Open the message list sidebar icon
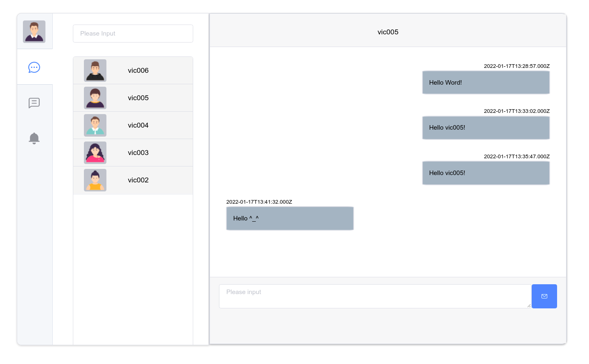The width and height of the screenshot is (589, 364). tap(34, 103)
